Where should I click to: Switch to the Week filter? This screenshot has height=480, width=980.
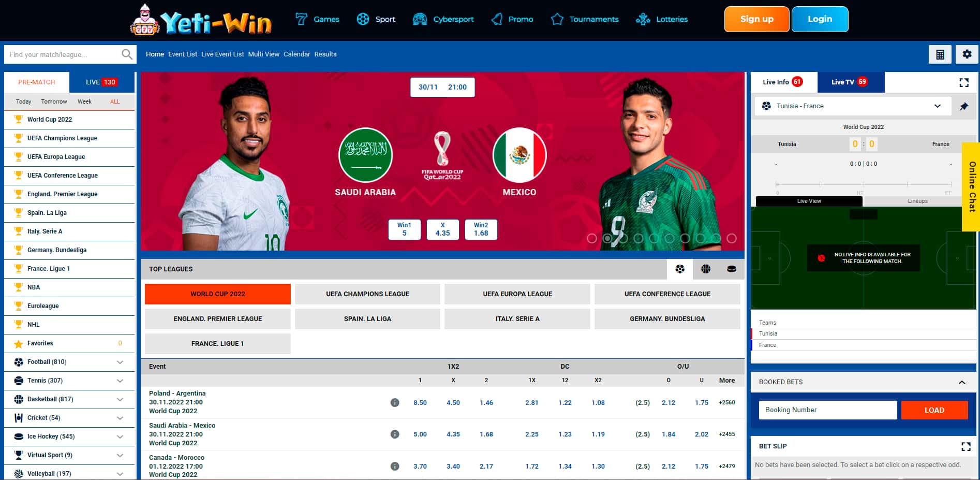[84, 101]
